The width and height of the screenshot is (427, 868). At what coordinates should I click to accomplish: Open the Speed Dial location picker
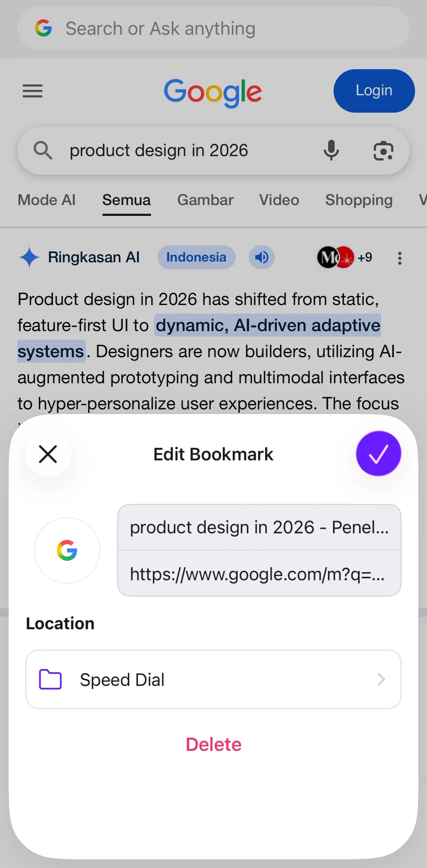tap(213, 679)
